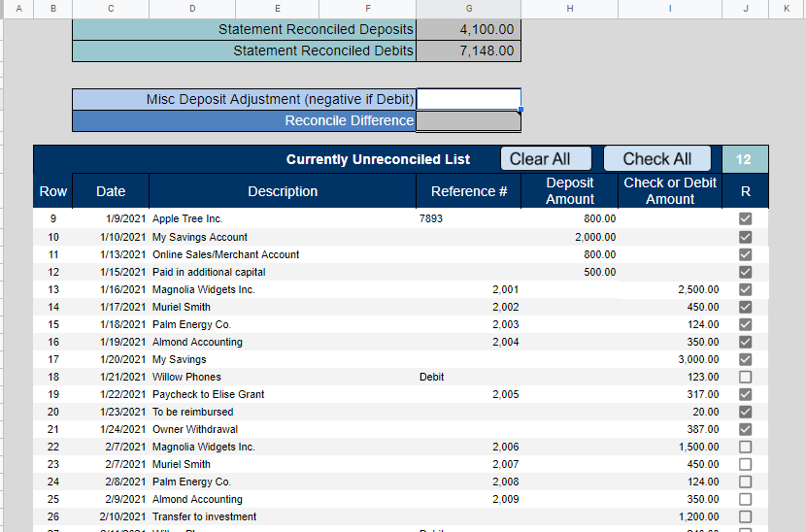Toggle the My Savings Account row checkbox
Screen dimensions: 806x532
745,237
